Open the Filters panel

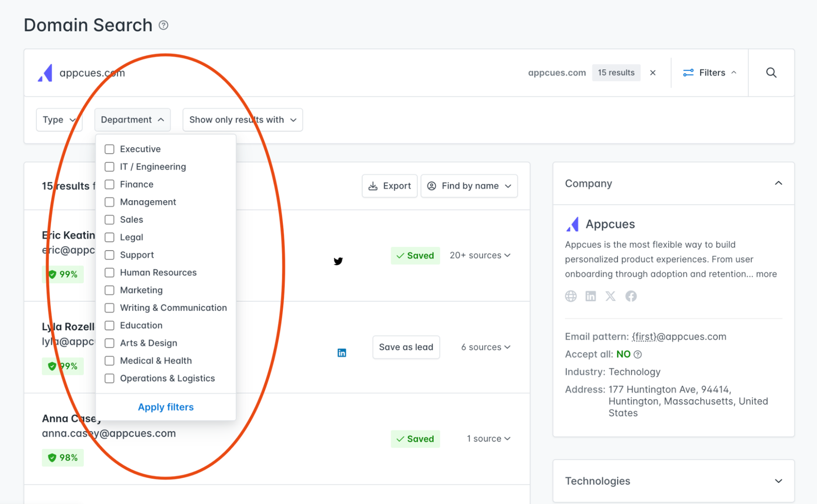[709, 73]
